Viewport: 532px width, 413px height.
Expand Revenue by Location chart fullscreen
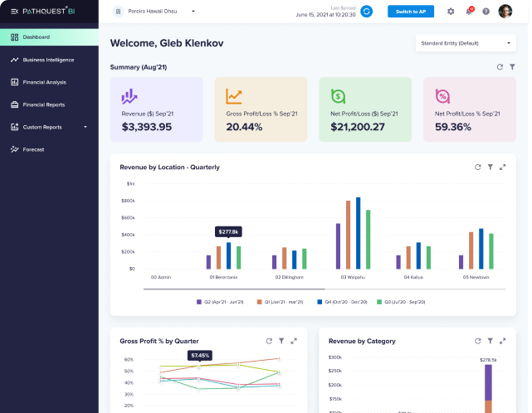503,167
